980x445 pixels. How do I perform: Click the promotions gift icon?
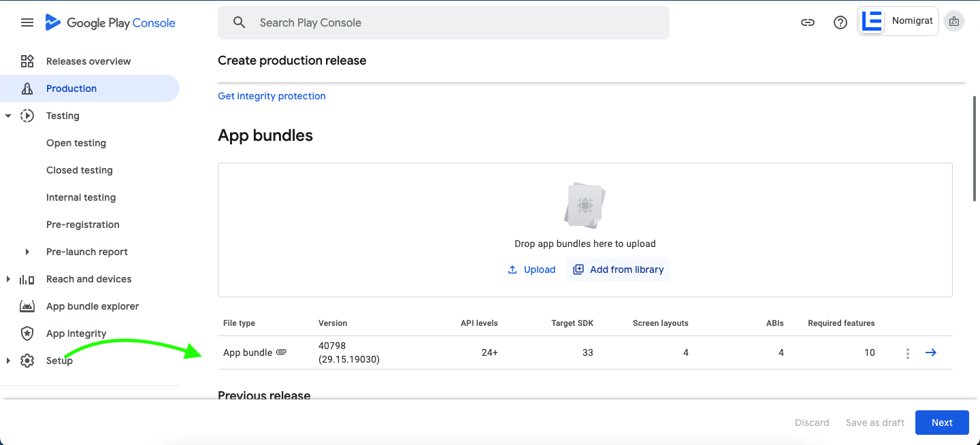(953, 21)
